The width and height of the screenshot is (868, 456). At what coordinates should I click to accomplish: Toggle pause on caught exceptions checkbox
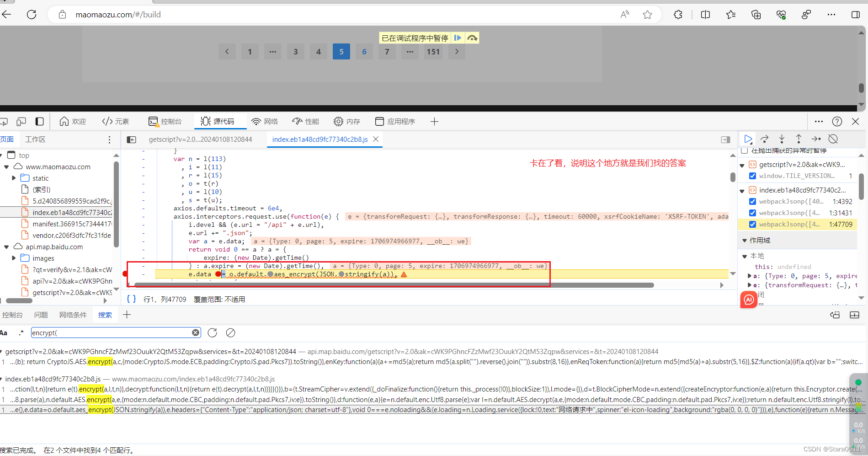(744, 150)
